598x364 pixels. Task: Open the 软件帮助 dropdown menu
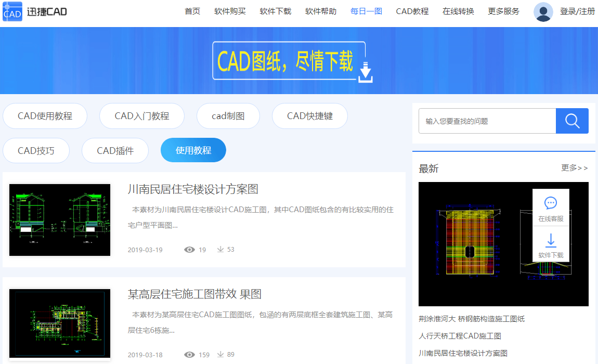tap(321, 11)
